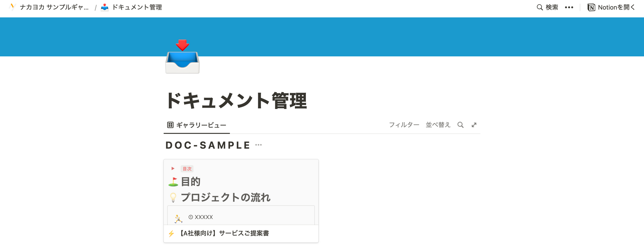This screenshot has height=248, width=644.
Task: Click the ナカヨカ workspace logo in breadcrumb
Action: tap(12, 7)
